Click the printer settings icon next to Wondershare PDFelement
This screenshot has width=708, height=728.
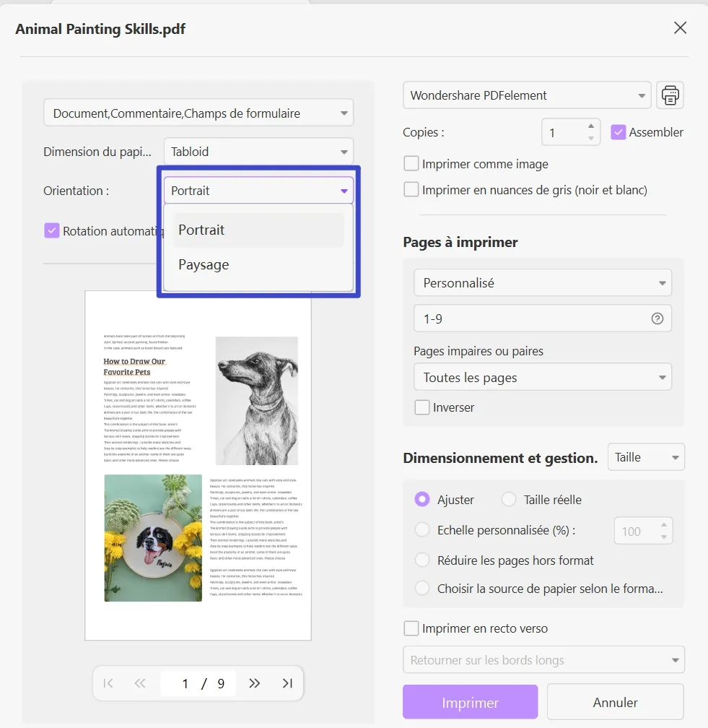(670, 95)
